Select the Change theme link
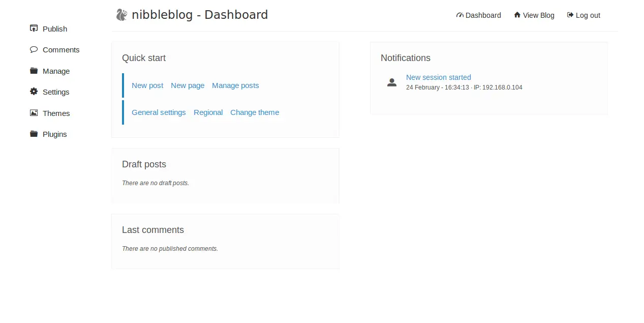644x323 pixels. (x=255, y=112)
